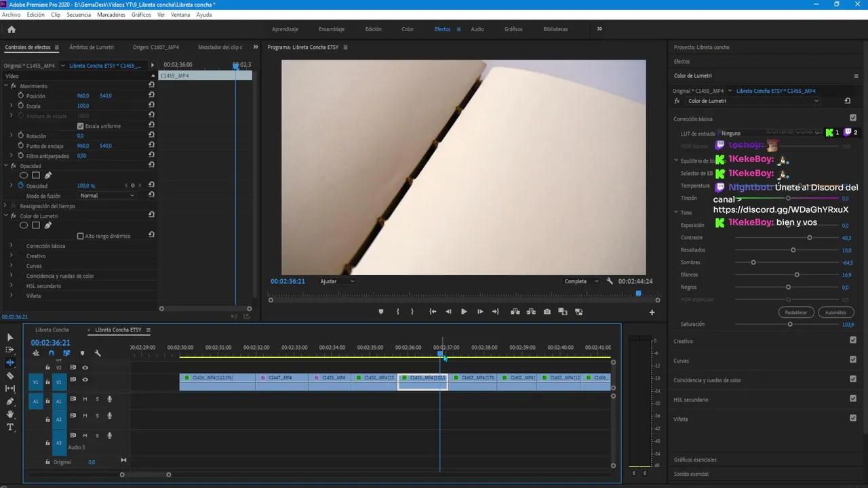Adjust the Contraste slider

(x=810, y=238)
